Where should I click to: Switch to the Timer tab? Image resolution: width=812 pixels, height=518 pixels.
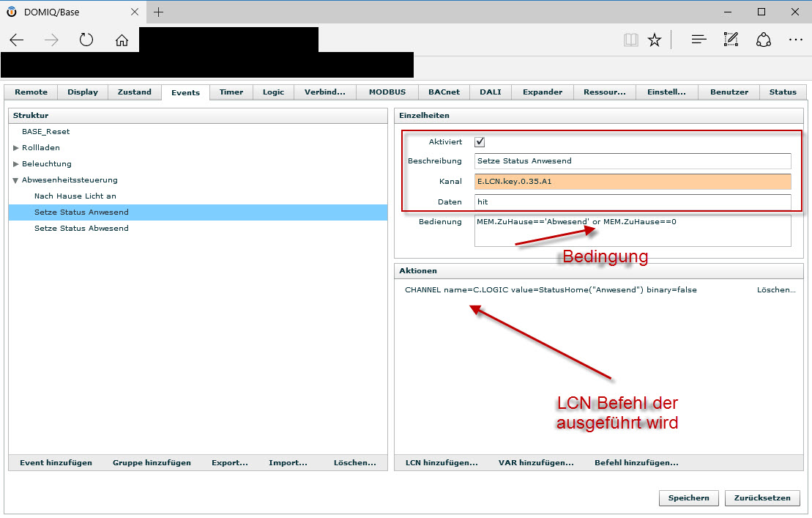[x=231, y=92]
